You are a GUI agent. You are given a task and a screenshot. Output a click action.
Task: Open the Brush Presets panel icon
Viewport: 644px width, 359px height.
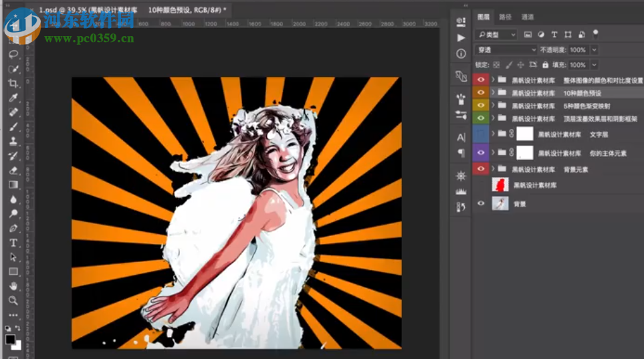(461, 99)
